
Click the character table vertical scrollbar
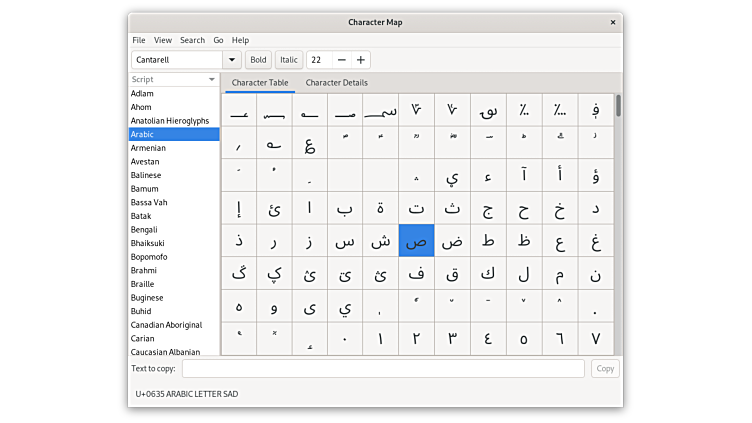click(x=618, y=105)
